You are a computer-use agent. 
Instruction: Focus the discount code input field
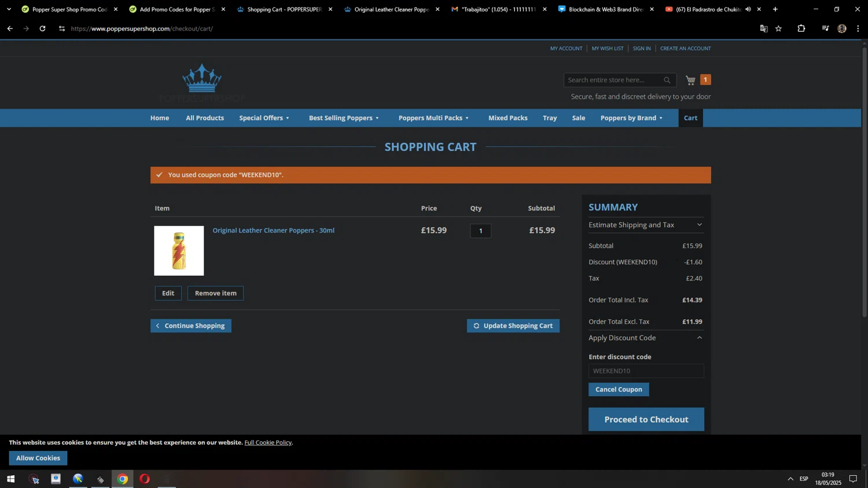click(x=646, y=371)
